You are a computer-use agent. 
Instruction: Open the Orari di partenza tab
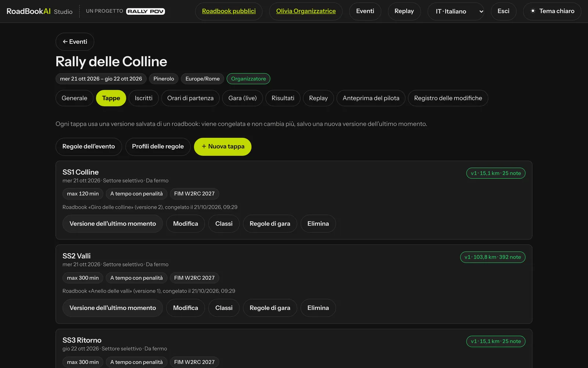190,98
